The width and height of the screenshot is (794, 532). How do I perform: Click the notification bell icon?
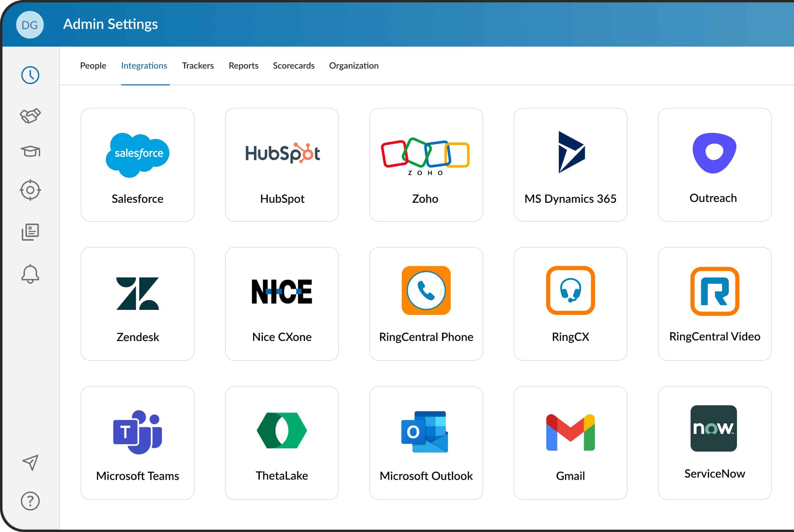pyautogui.click(x=30, y=274)
